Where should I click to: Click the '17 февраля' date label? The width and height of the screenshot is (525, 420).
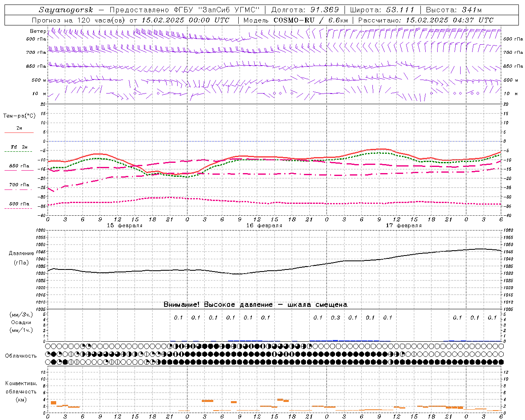point(404,226)
